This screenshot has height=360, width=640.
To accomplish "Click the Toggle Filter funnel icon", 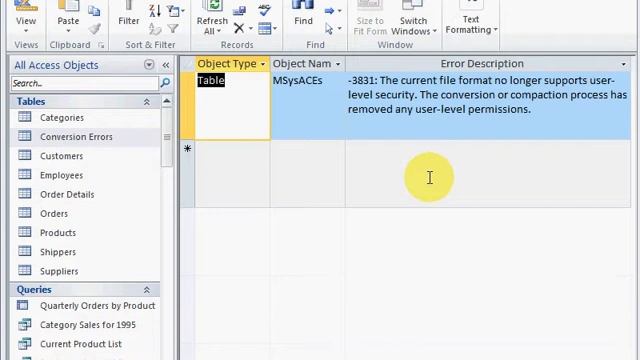I will (x=173, y=29).
